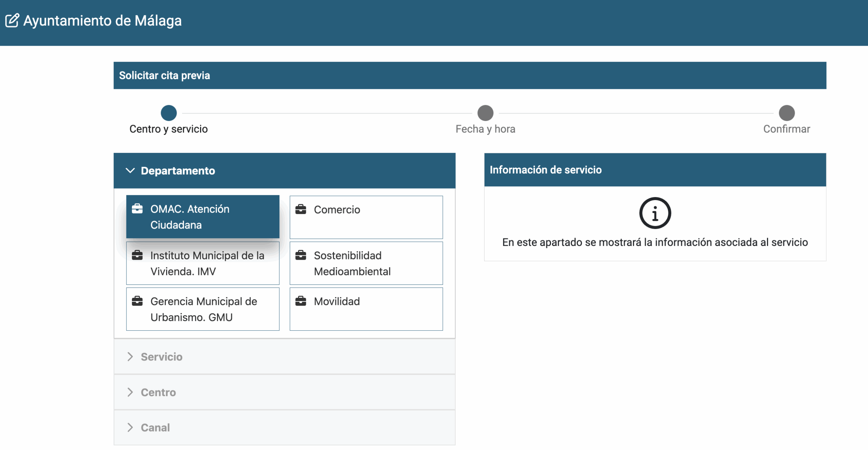Select the Comercio department option
The image size is (868, 450).
(366, 217)
